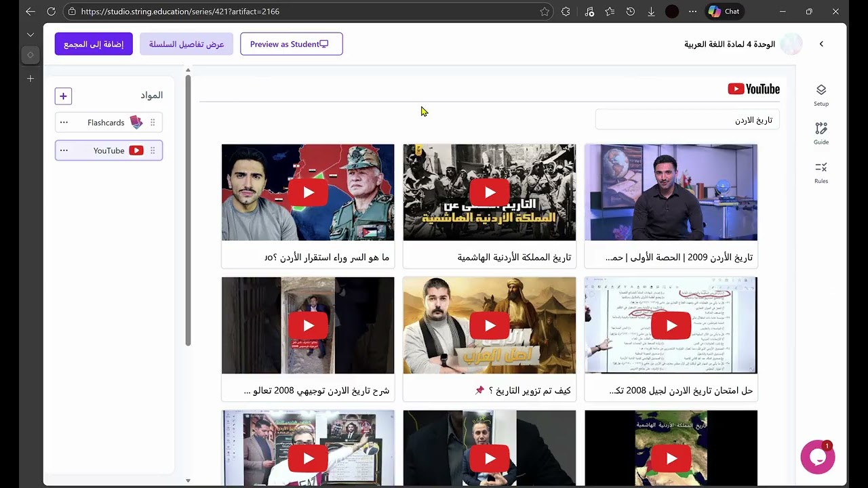
Task: Click the عرض تفاصيل السلسلة button
Action: (186, 44)
